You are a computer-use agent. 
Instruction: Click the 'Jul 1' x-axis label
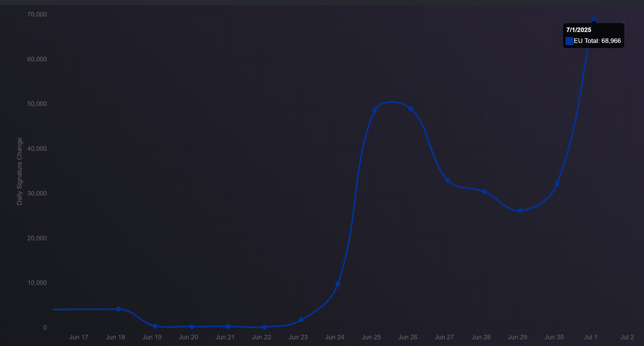[590, 337]
